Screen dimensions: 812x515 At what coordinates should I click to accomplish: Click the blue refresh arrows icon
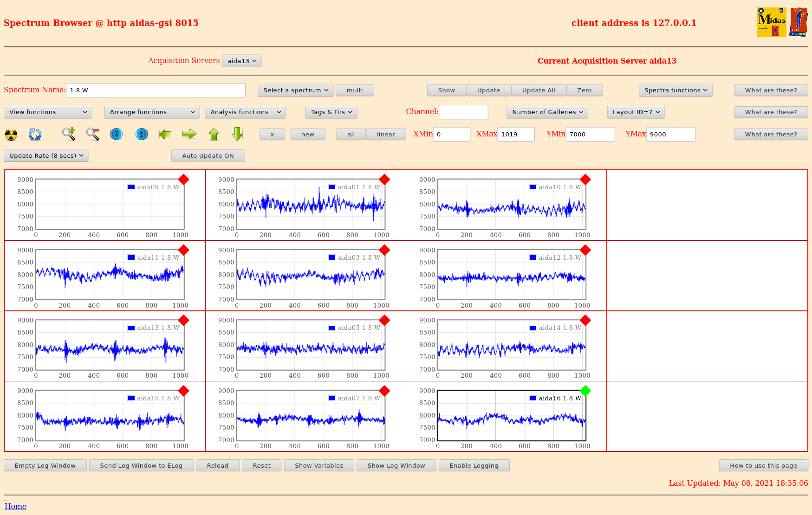(x=35, y=135)
